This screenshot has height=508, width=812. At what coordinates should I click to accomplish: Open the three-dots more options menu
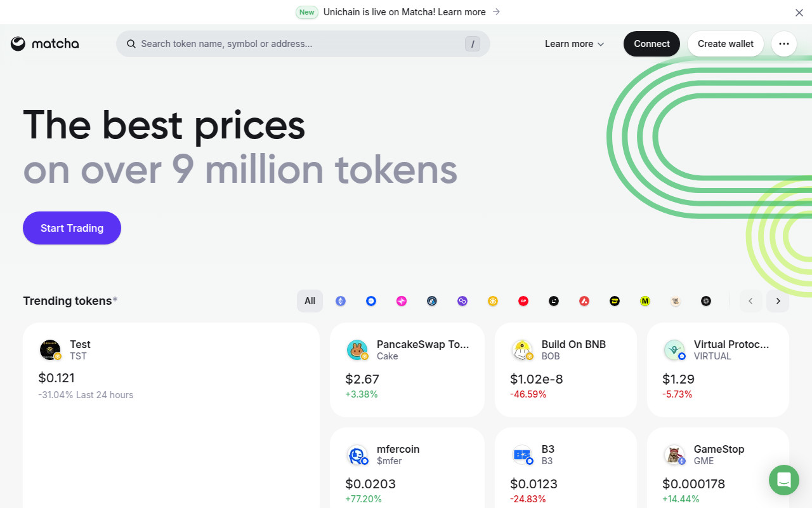tap(784, 44)
